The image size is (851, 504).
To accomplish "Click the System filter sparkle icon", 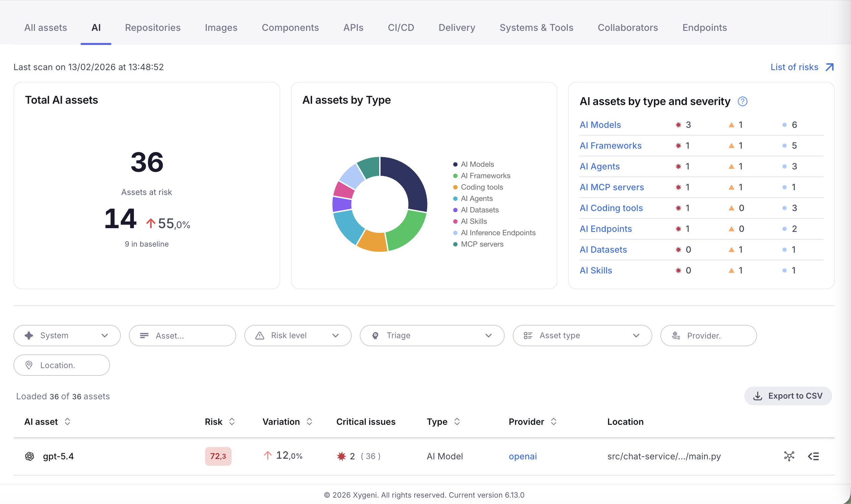I will point(29,336).
